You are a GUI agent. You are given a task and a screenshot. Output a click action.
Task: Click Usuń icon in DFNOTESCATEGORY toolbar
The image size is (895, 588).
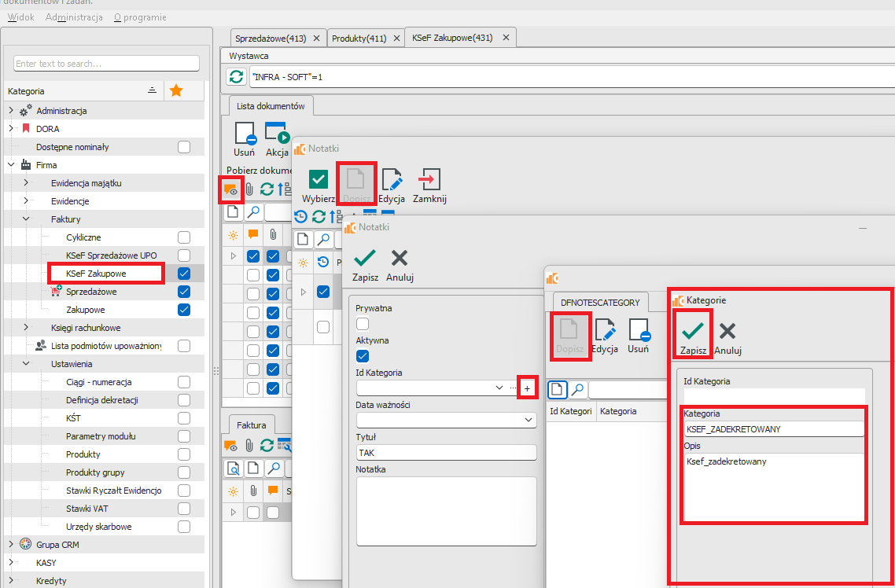click(639, 330)
